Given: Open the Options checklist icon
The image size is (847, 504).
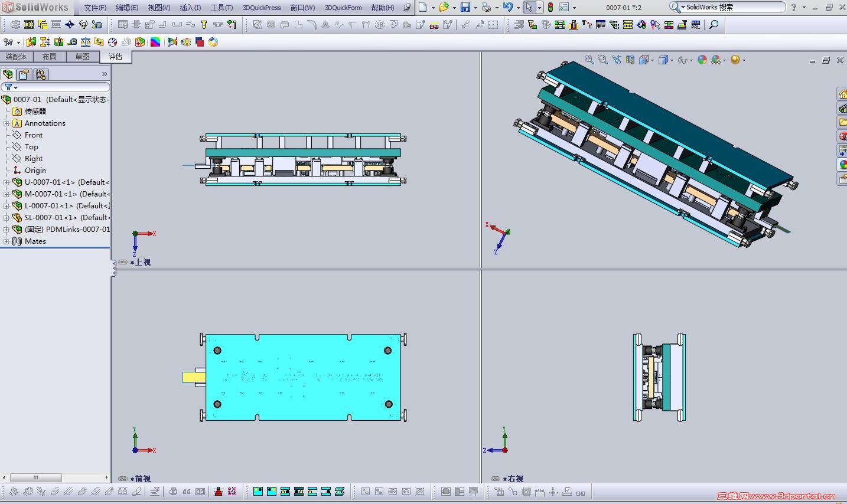Looking at the screenshot, I should [564, 7].
